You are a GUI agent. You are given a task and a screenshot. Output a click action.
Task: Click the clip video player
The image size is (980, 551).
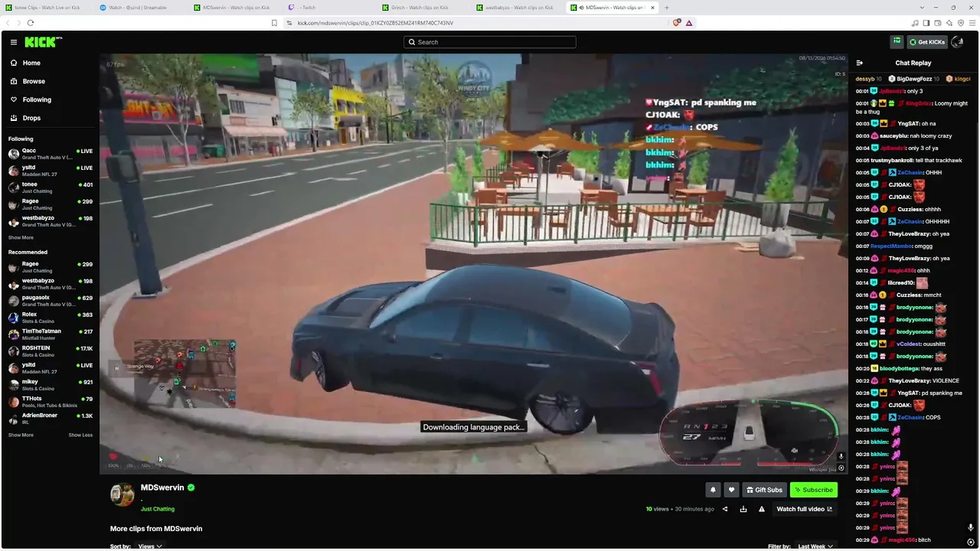point(474,264)
